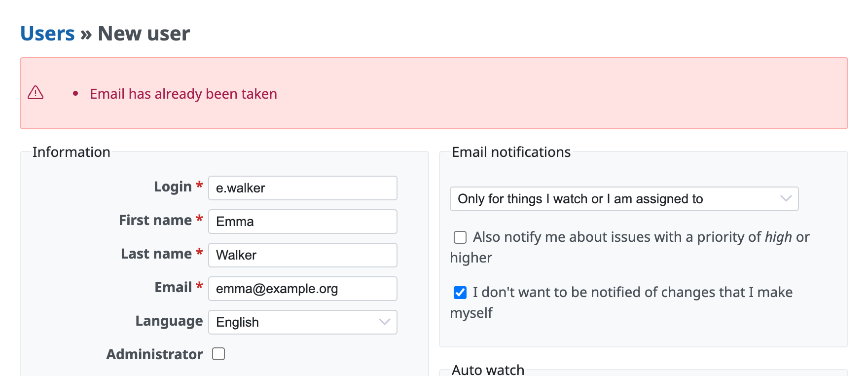Enable the Administrator checkbox
Image resolution: width=868 pixels, height=376 pixels.
(218, 354)
